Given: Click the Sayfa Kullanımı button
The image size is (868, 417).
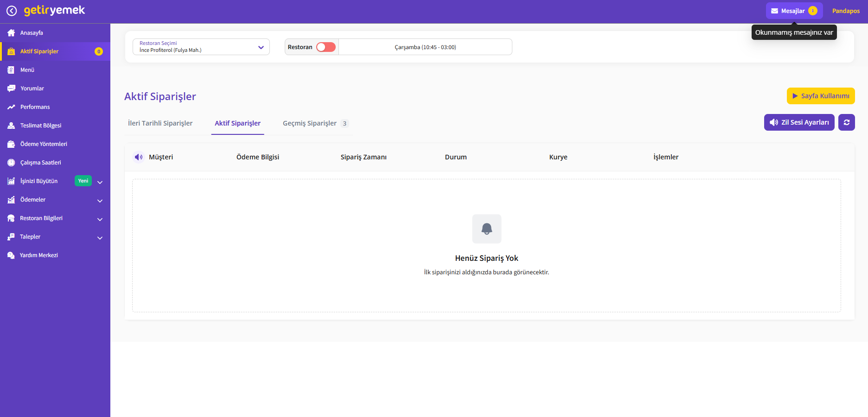Looking at the screenshot, I should 820,96.
